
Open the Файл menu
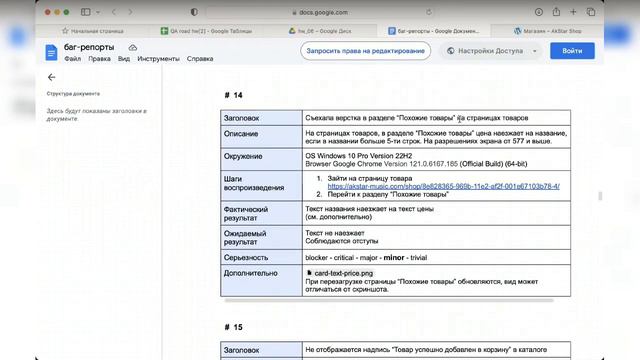pos(73,59)
